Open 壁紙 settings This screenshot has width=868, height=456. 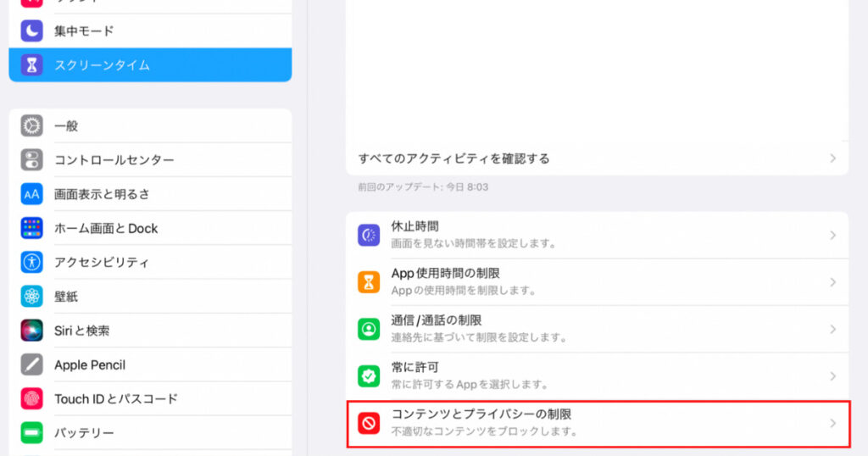[150, 297]
